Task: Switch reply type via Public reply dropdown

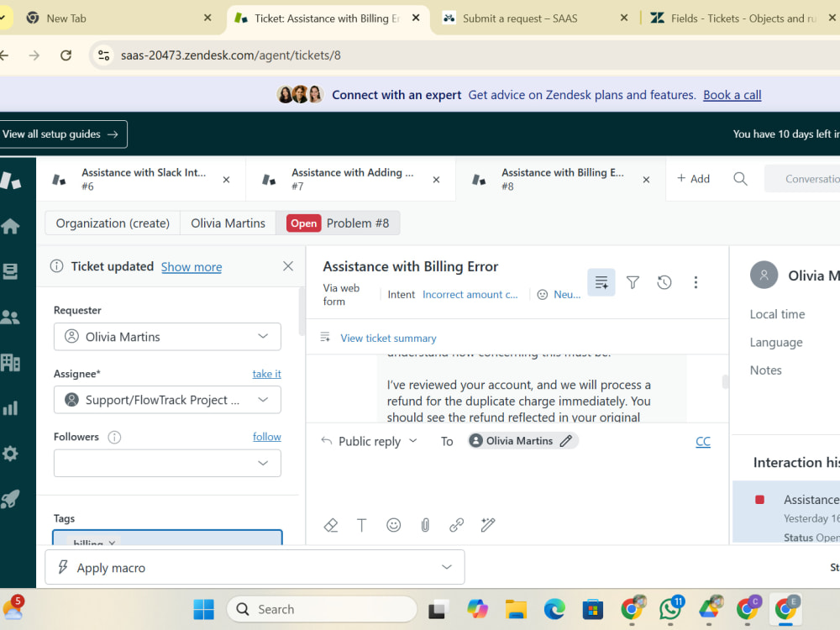Action: (x=370, y=441)
